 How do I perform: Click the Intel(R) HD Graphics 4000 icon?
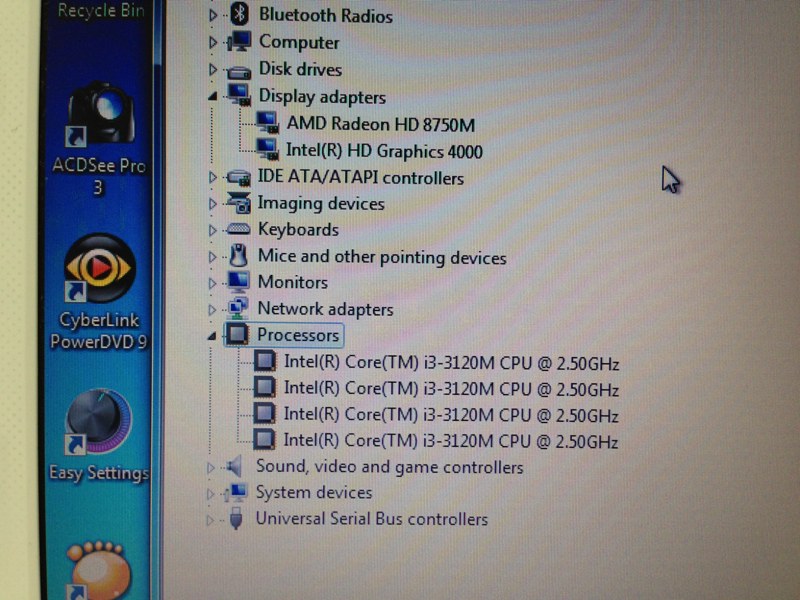click(265, 151)
